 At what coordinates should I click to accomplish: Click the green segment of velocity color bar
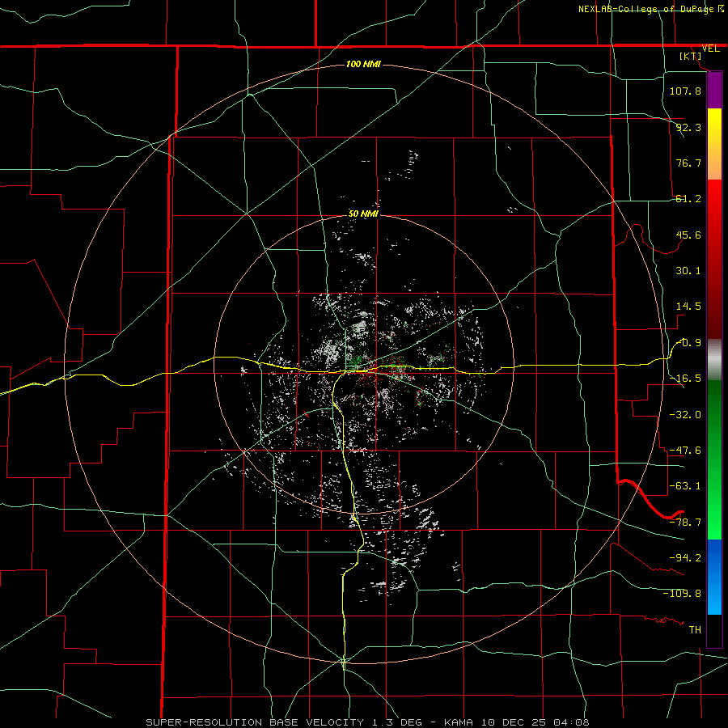click(714, 459)
